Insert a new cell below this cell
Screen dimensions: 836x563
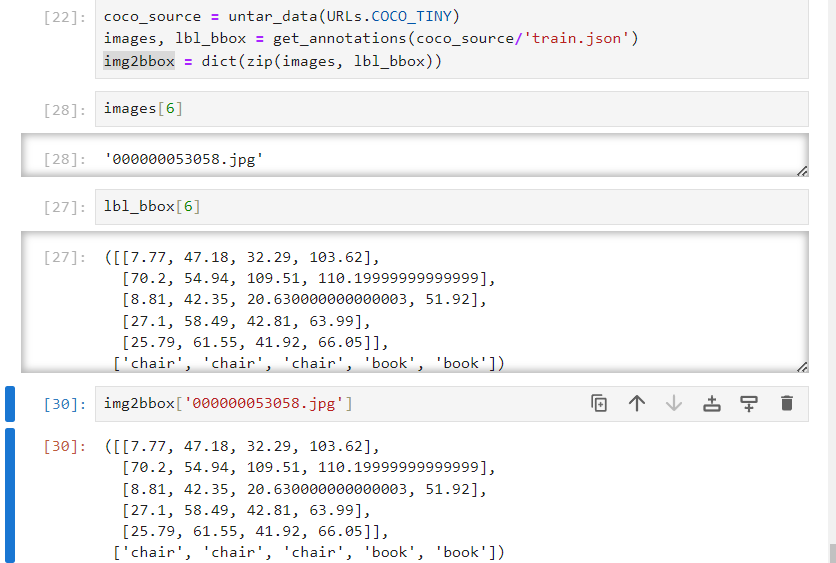[749, 403]
